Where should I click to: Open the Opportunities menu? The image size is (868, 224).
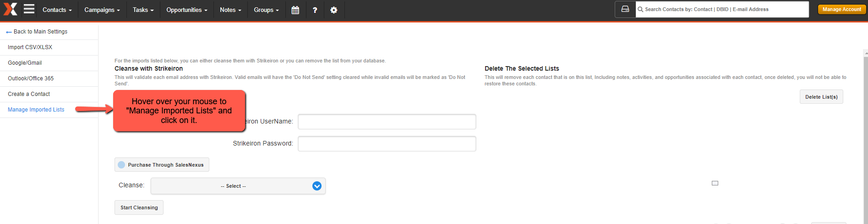point(187,10)
